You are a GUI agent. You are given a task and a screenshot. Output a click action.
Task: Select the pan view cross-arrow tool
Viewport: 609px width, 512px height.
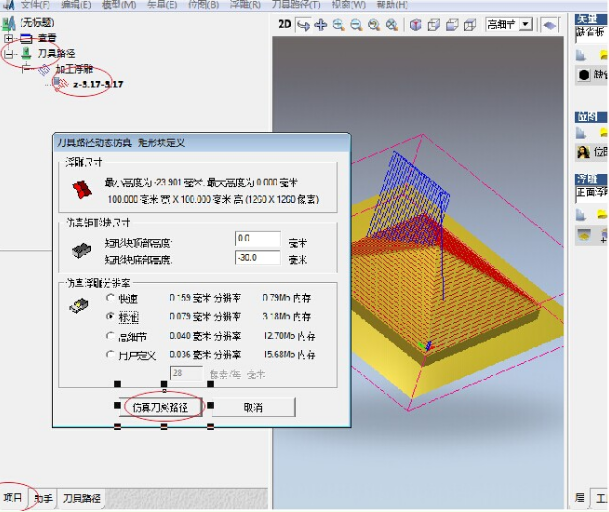click(x=320, y=25)
